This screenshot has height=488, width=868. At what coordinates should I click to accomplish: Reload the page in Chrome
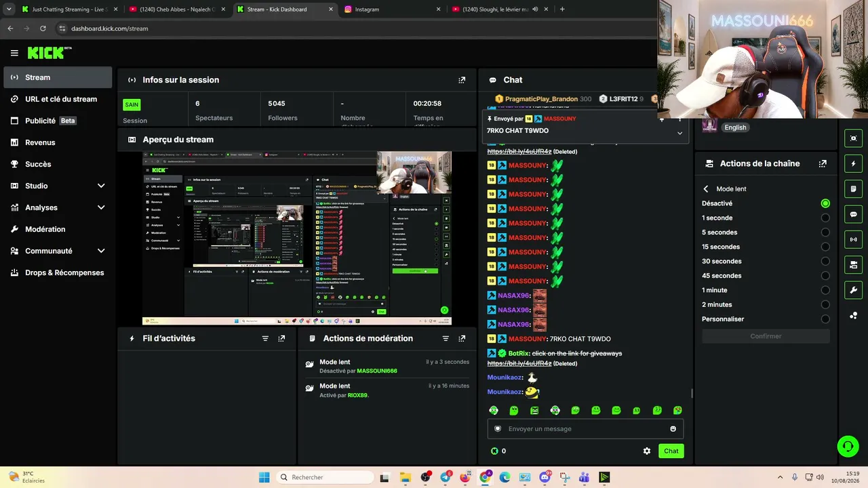43,28
